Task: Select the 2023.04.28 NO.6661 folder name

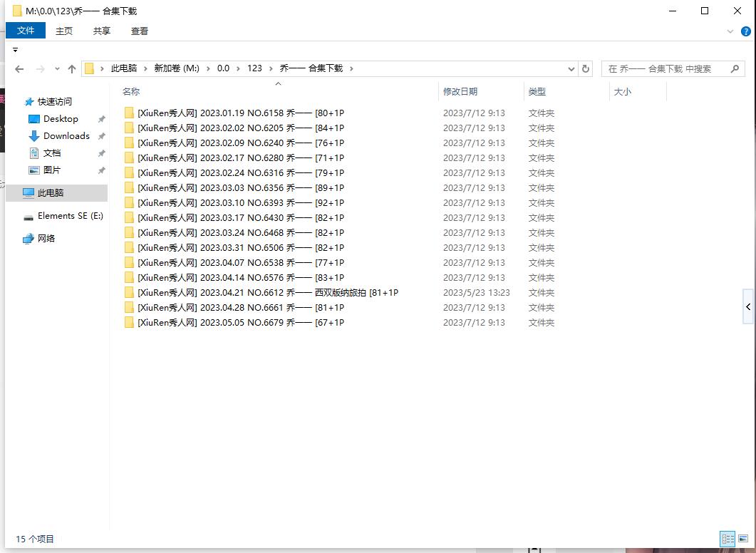Action: [x=241, y=307]
